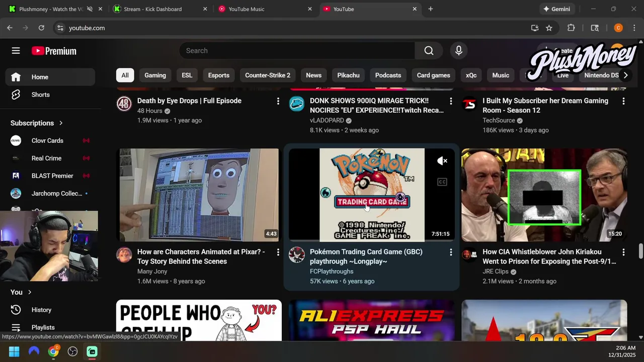Go back in browser history
The image size is (644, 362).
point(10,28)
